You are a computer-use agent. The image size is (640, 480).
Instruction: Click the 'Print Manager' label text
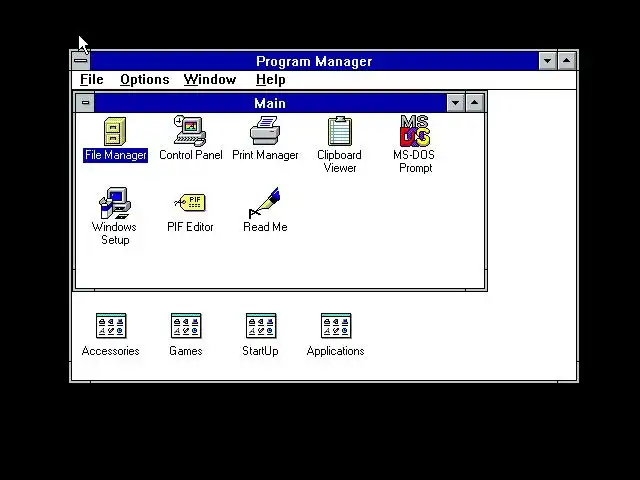(x=265, y=155)
